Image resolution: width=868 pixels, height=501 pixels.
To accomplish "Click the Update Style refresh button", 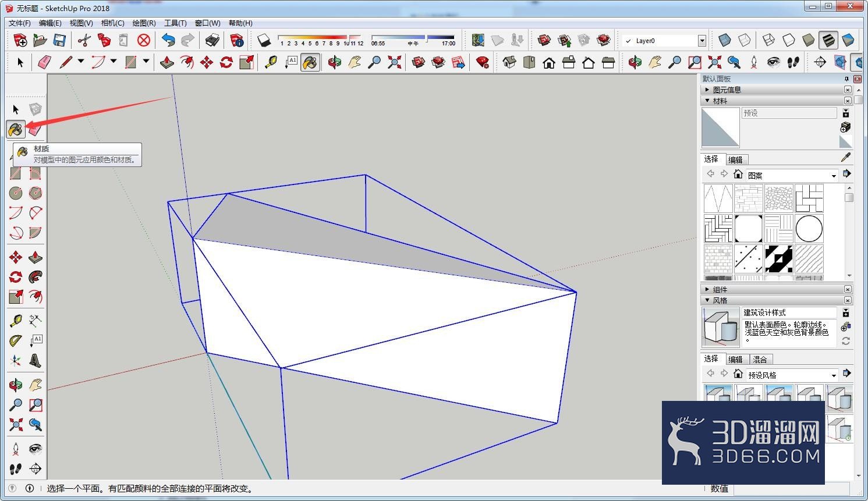I will (846, 342).
